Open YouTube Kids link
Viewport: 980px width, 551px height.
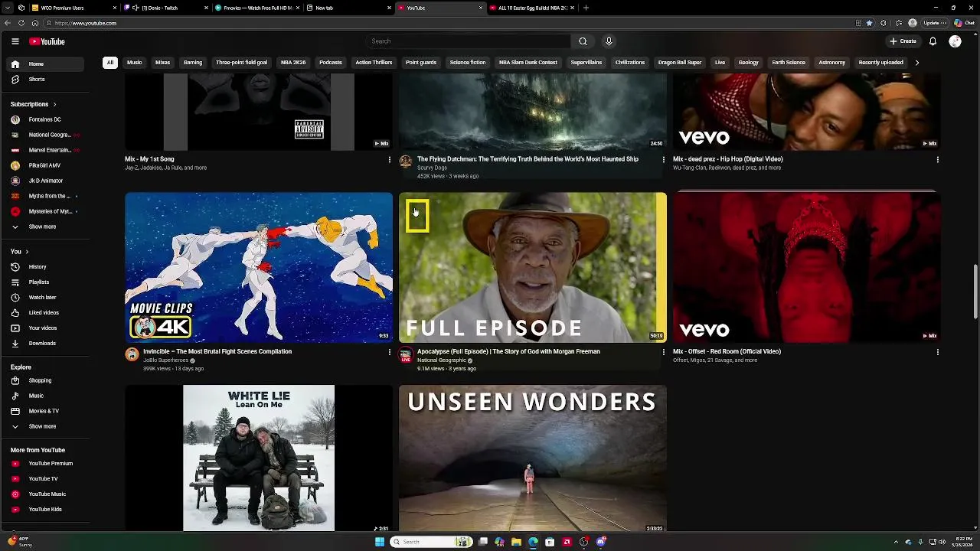[x=46, y=510]
